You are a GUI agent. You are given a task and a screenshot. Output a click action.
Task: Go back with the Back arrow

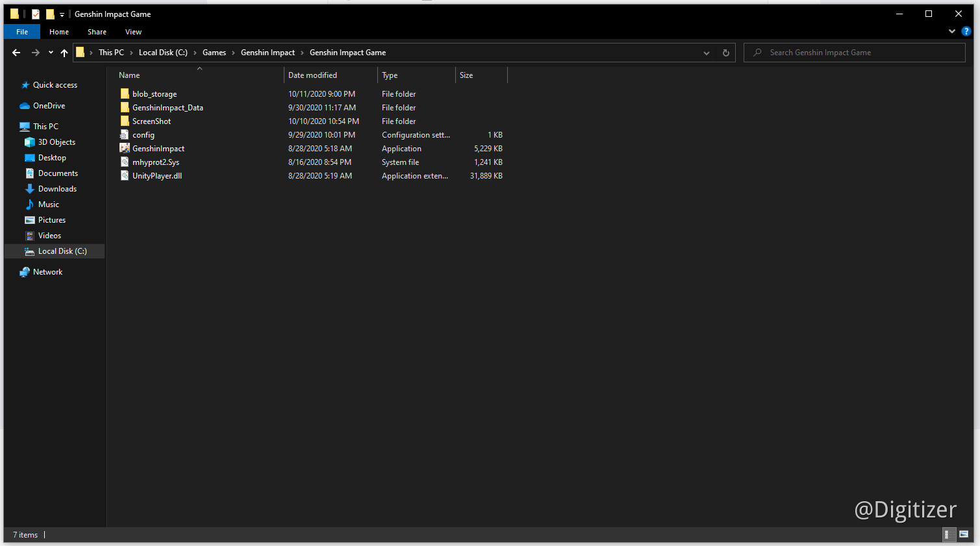click(16, 53)
